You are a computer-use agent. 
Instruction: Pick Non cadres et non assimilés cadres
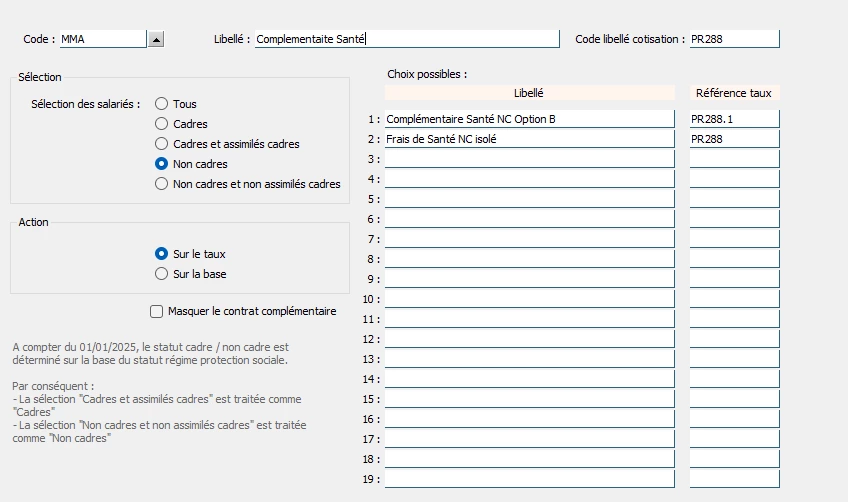(161, 184)
